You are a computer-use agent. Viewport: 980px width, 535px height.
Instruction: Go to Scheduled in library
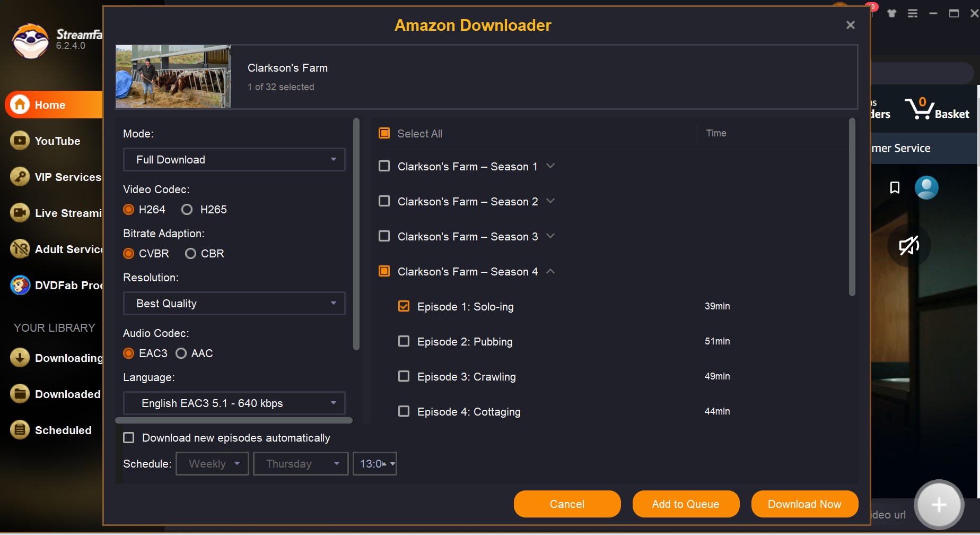63,430
